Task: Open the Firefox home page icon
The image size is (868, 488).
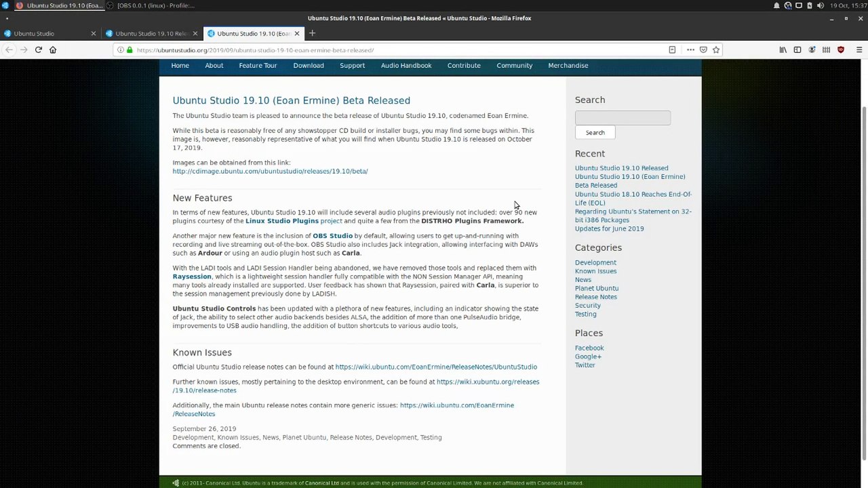Action: click(x=53, y=49)
